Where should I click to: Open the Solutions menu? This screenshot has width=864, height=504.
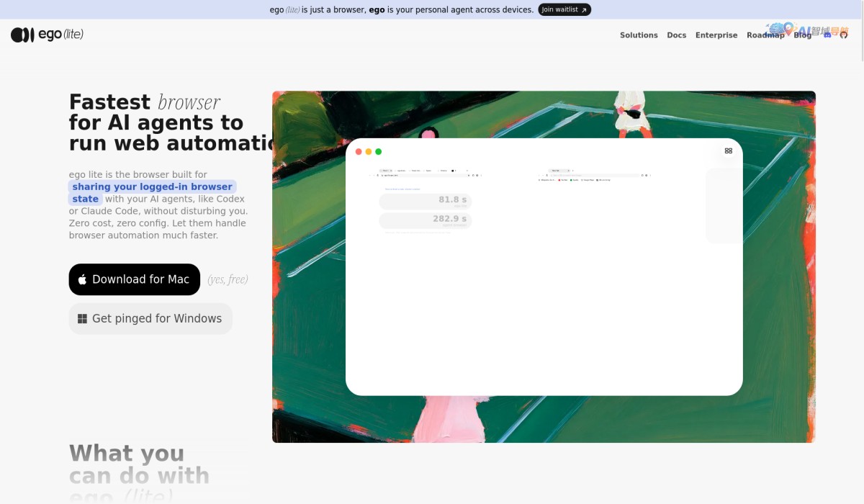(639, 35)
